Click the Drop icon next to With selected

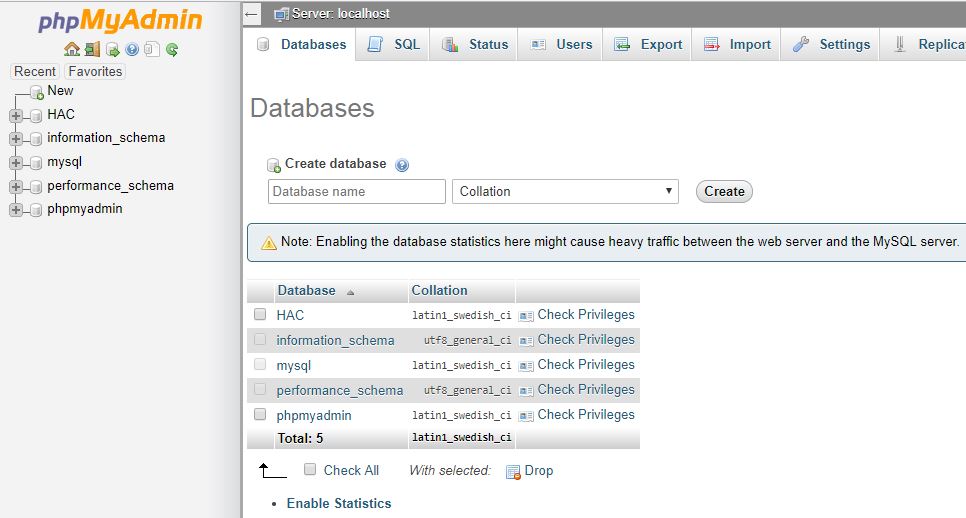pos(513,472)
